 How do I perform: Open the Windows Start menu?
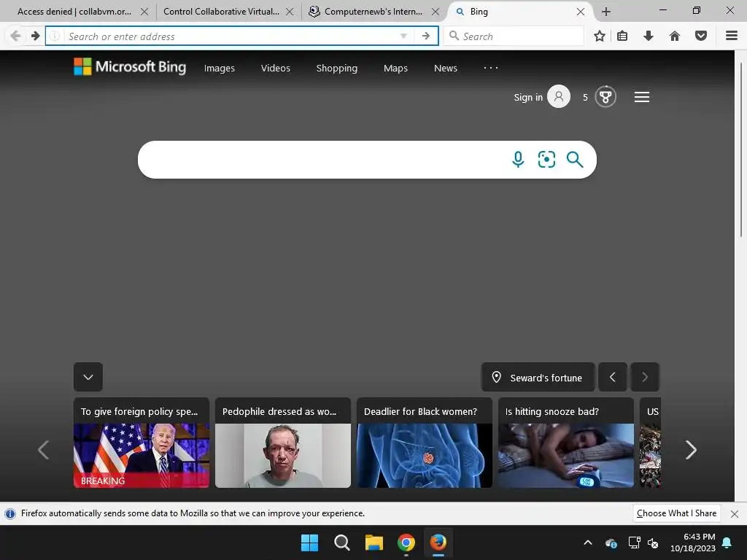309,542
